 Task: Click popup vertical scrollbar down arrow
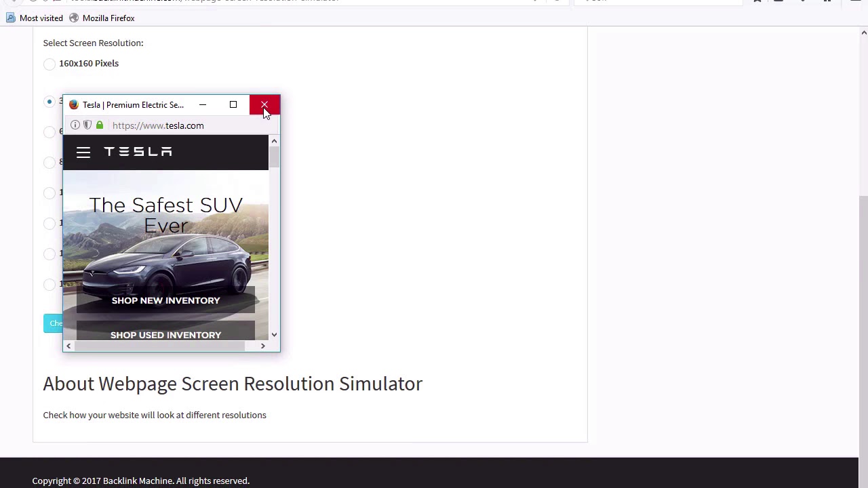274,335
